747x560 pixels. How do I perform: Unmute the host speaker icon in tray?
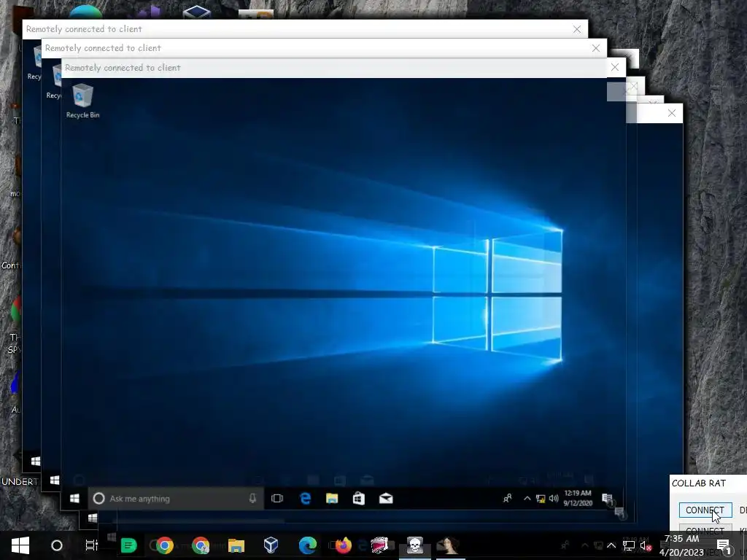click(646, 545)
